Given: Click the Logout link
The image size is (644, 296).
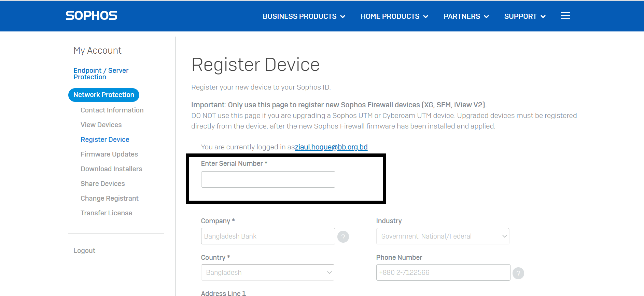Looking at the screenshot, I should point(84,251).
